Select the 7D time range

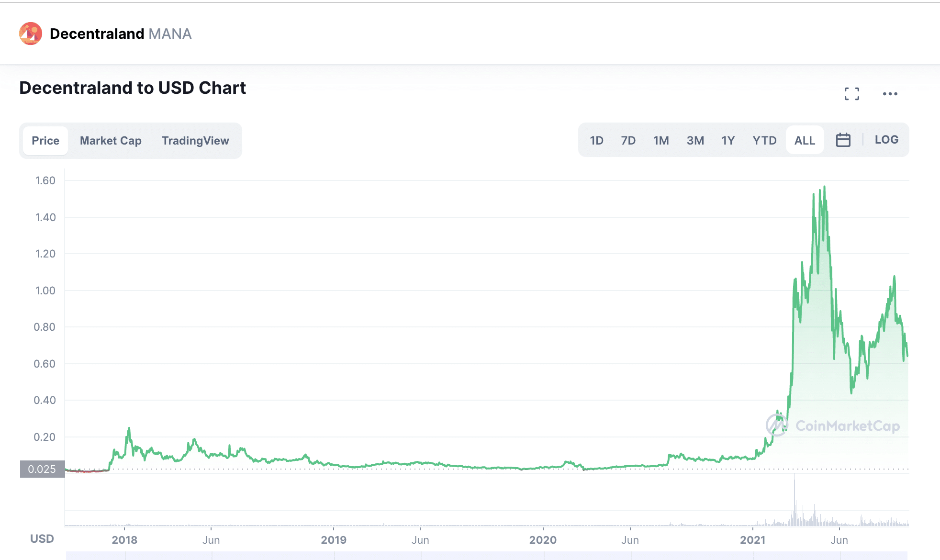coord(628,140)
